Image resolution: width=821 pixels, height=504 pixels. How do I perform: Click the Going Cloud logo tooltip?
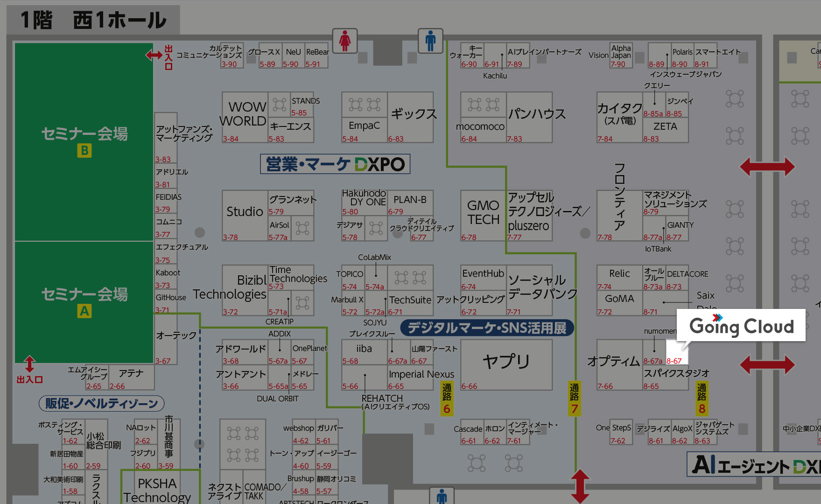741,325
